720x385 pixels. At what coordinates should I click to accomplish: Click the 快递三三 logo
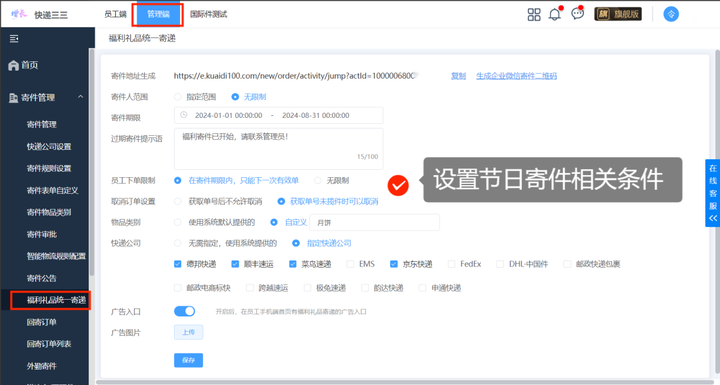pos(39,15)
